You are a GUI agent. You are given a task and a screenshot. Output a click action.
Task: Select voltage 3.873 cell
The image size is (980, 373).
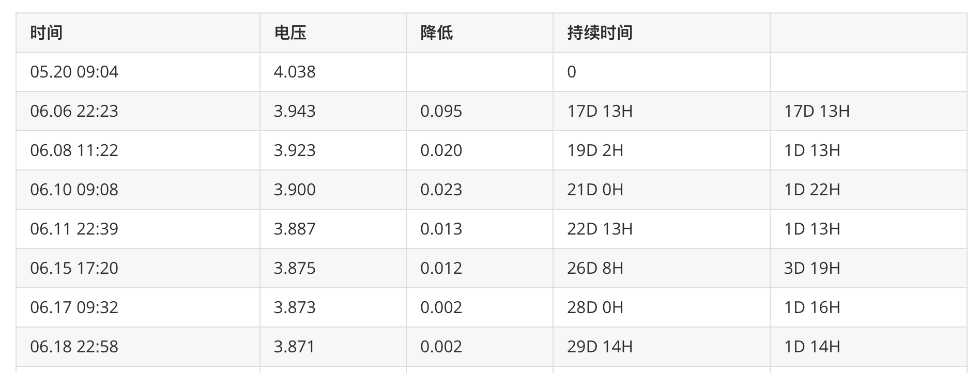tap(295, 307)
